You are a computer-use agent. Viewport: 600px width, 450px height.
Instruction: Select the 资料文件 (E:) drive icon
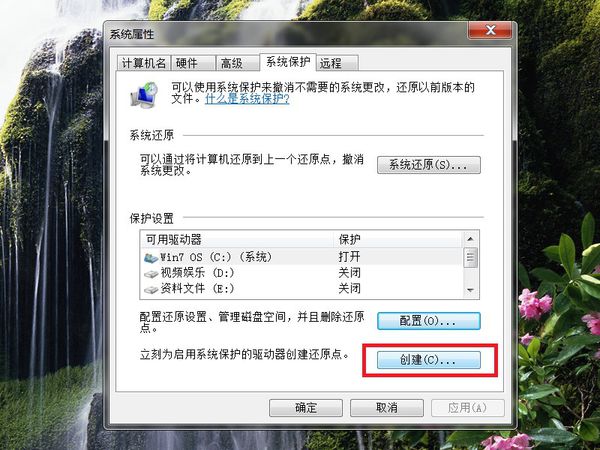tap(151, 290)
